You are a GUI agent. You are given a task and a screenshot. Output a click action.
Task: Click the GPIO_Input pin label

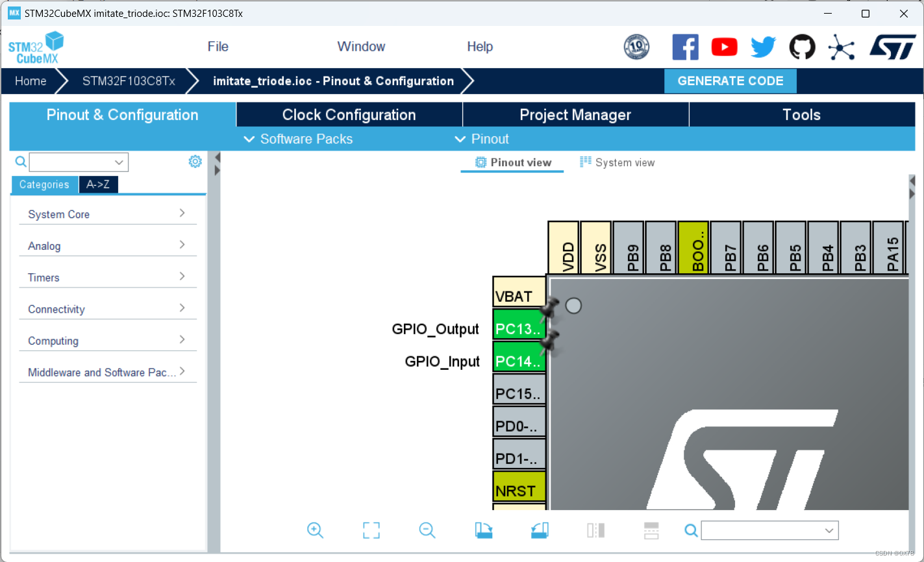[442, 361]
